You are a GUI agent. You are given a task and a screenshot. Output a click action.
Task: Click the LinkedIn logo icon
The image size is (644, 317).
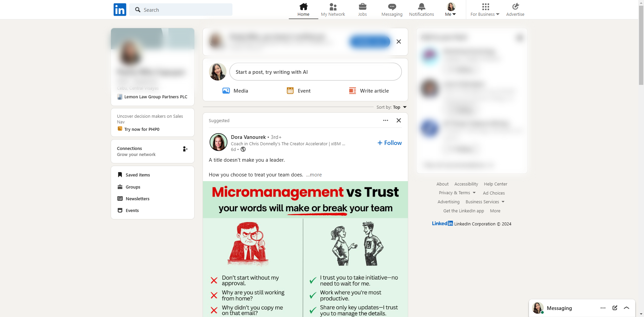(120, 10)
